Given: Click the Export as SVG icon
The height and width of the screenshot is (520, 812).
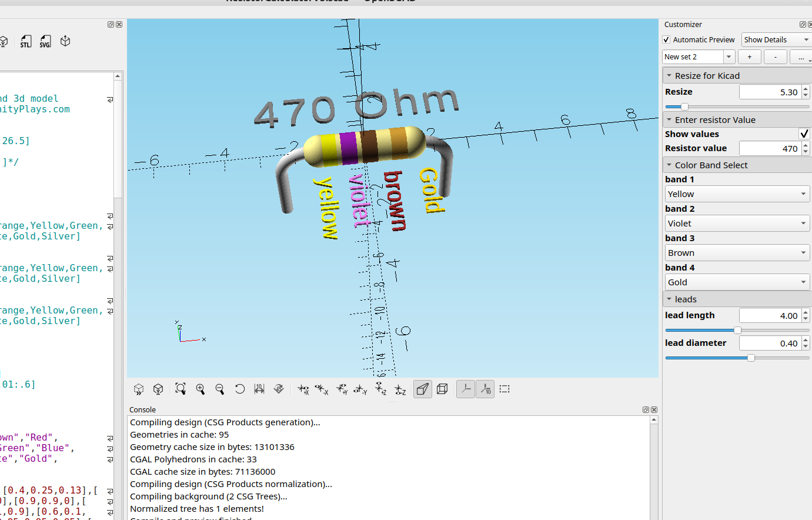Looking at the screenshot, I should pos(45,41).
